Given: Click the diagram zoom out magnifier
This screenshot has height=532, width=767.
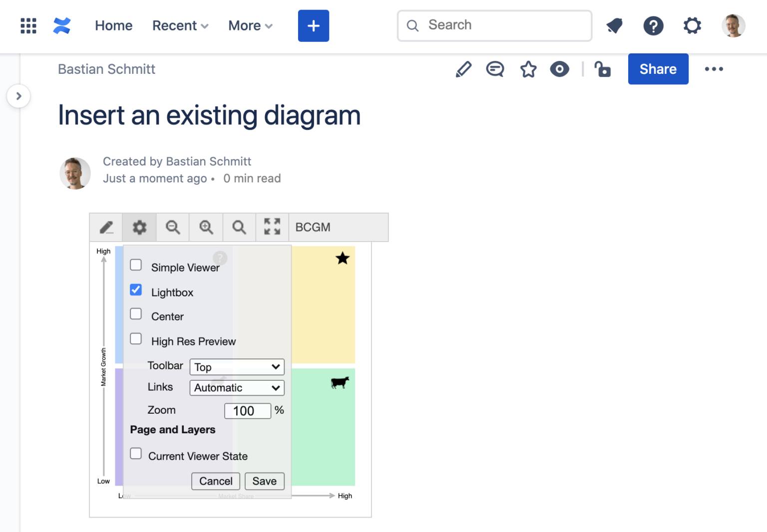Looking at the screenshot, I should [x=173, y=228].
